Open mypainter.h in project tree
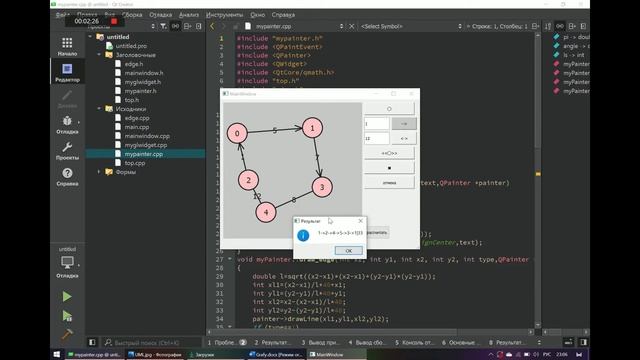 [140, 91]
